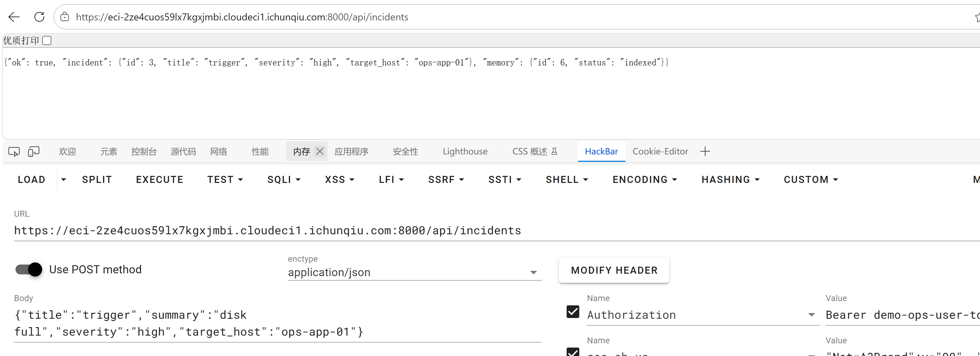This screenshot has width=980, height=356.
Task: Toggle device emulation icon in DevTools
Action: tap(33, 152)
